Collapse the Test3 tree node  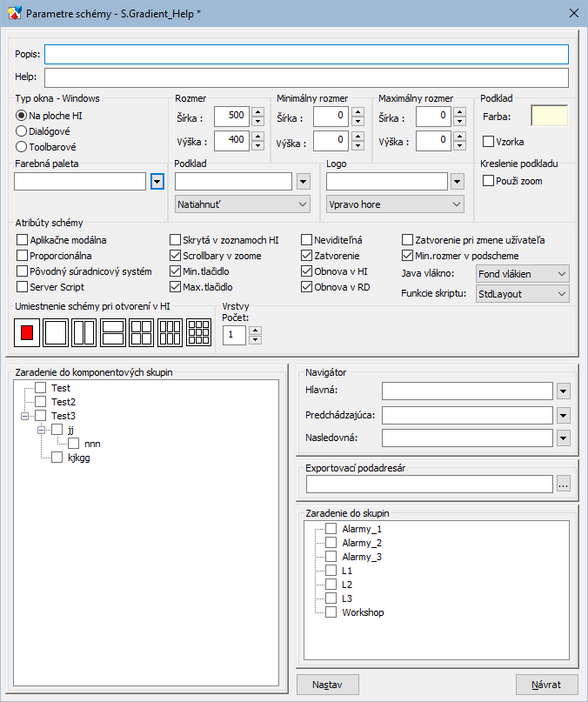[x=23, y=416]
